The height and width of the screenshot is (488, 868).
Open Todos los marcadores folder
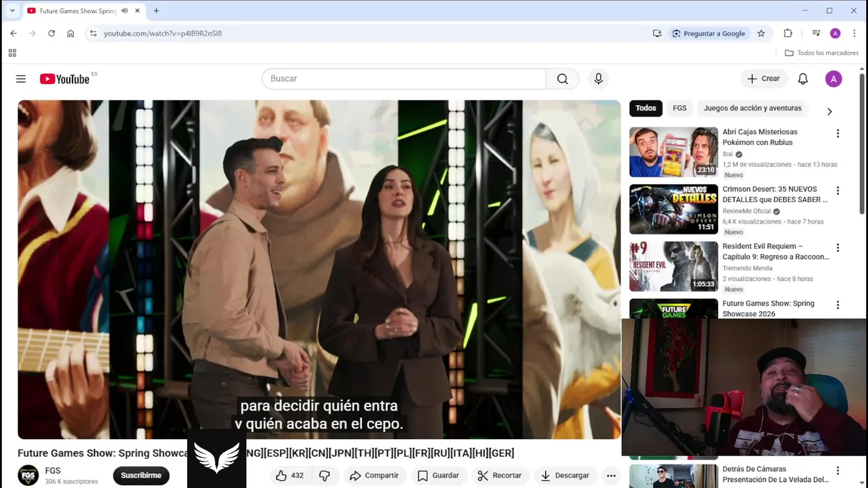(821, 53)
